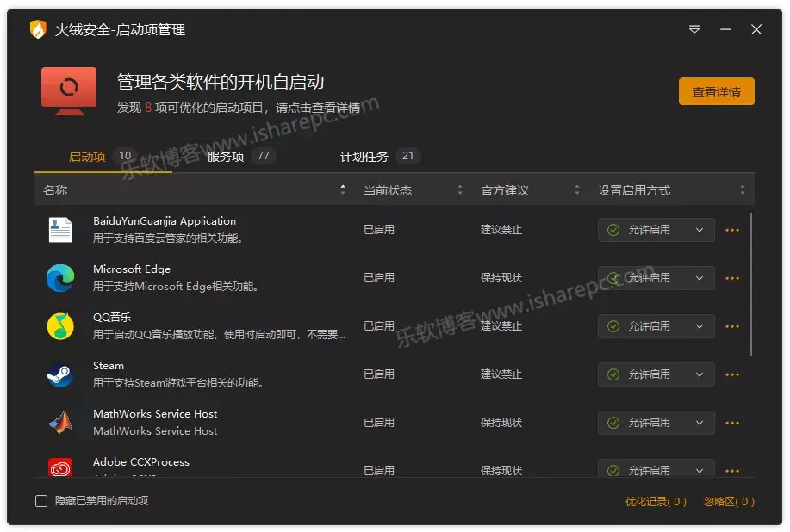Click the Adobe Creative Cloud icon
Image resolution: width=790 pixels, height=532 pixels.
pos(60,467)
